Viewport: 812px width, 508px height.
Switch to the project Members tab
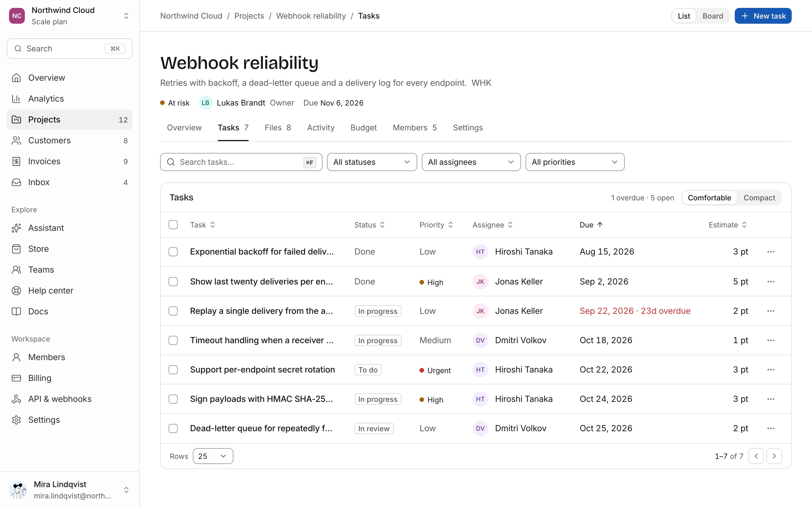415,128
